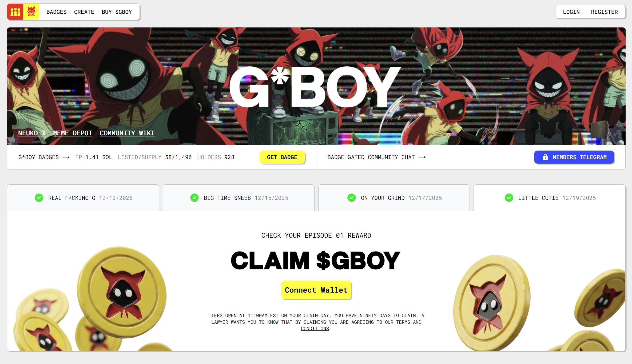Click green checkmark beside Big Time Sneeb

[x=194, y=198]
